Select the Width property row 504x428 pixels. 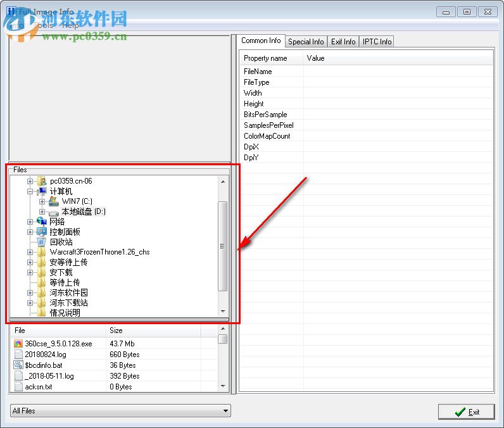click(367, 93)
